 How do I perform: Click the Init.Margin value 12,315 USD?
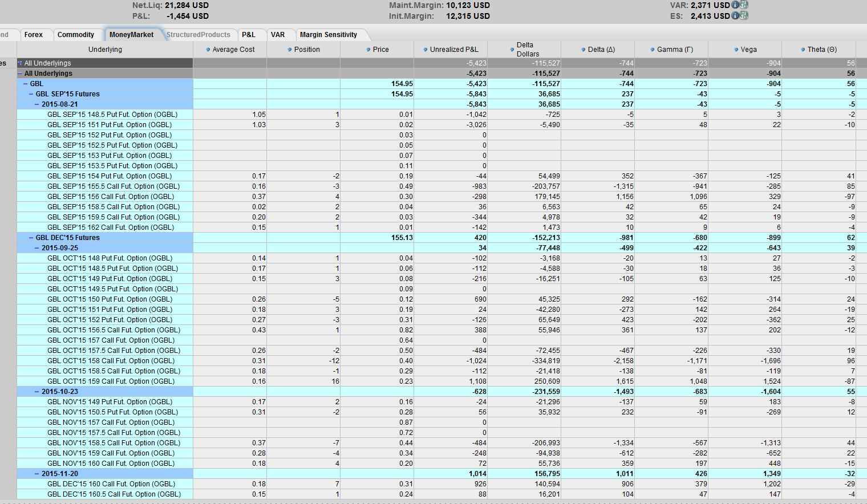tap(468, 16)
